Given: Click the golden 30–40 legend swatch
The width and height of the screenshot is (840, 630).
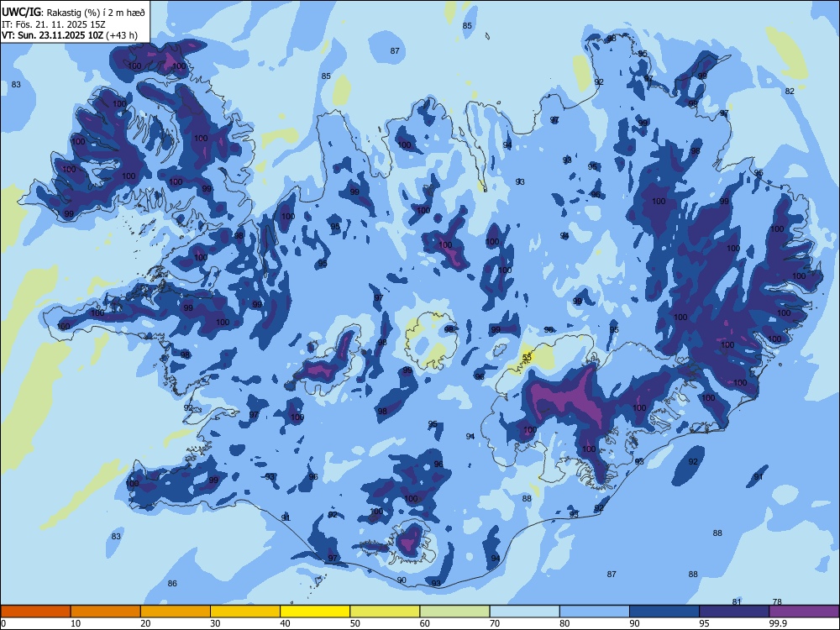Looking at the screenshot, I should pos(245,612).
